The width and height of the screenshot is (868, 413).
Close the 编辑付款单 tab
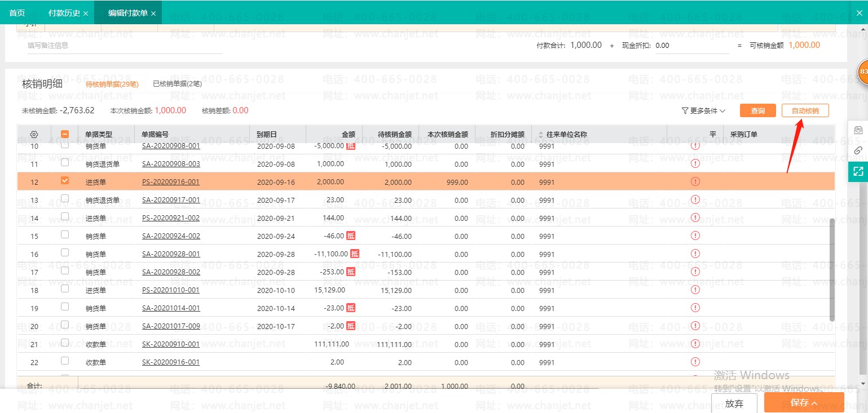click(153, 13)
